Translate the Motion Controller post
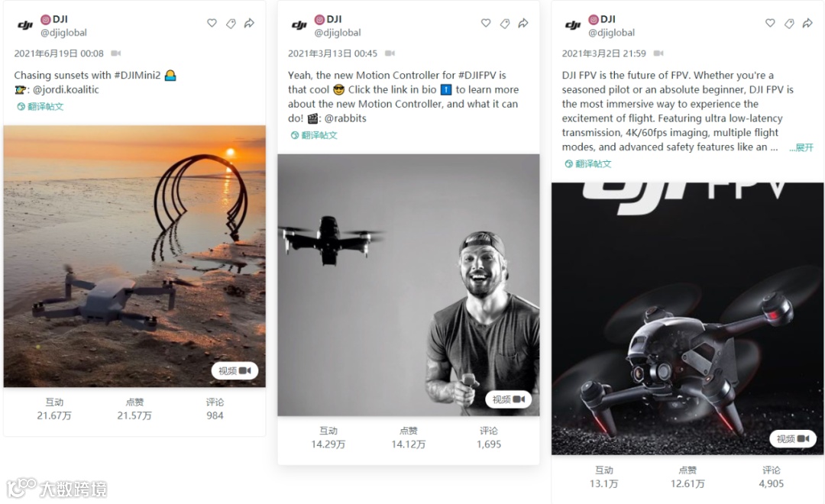Viewport: 825px width, 504px height. click(x=314, y=135)
